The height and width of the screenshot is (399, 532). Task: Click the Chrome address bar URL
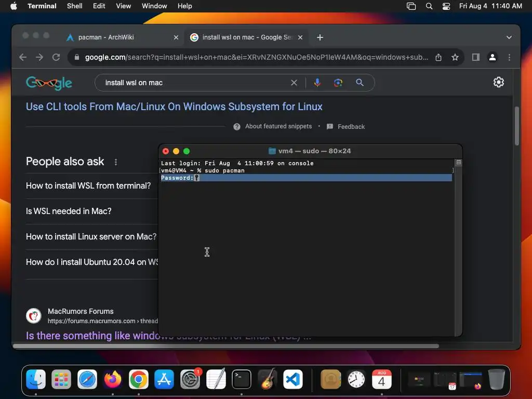click(257, 57)
